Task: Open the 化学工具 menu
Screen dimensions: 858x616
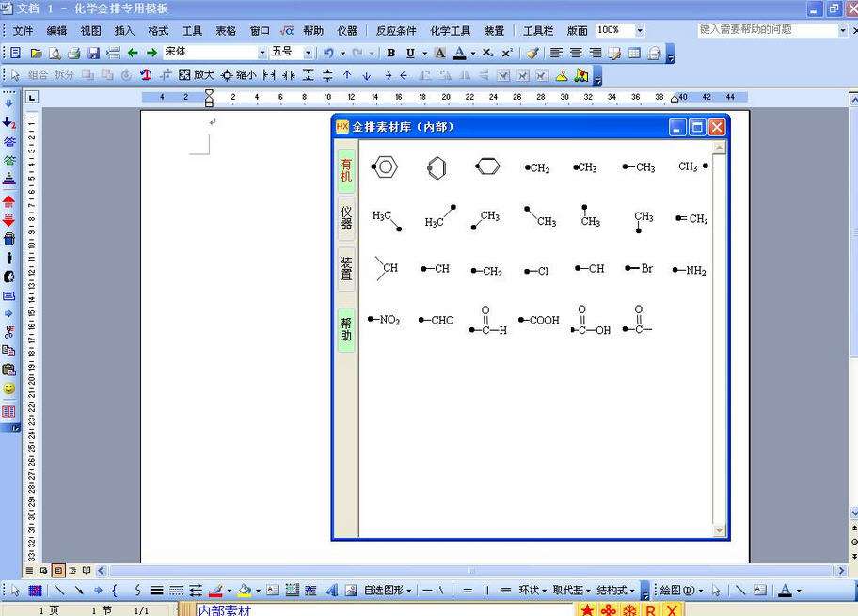Action: click(450, 31)
